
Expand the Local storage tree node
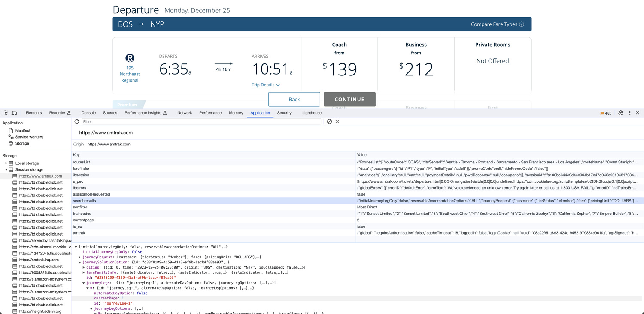[6, 163]
